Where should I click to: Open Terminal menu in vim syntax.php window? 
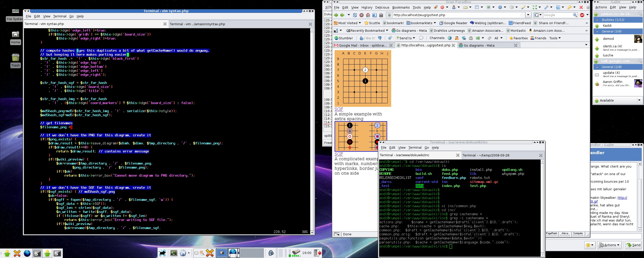click(60, 16)
